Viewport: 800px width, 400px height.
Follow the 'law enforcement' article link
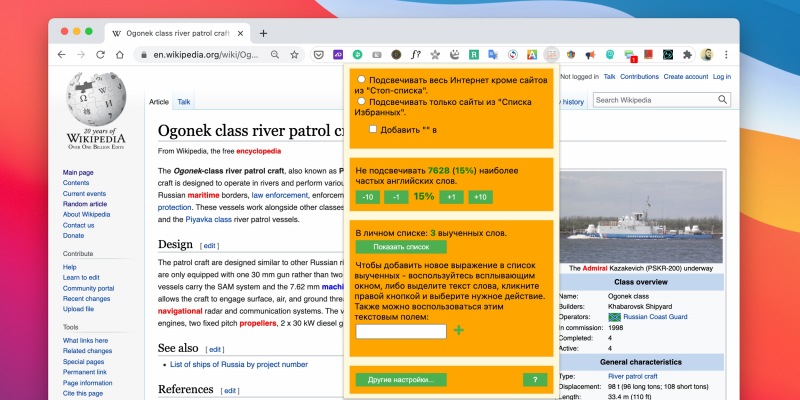pos(280,195)
